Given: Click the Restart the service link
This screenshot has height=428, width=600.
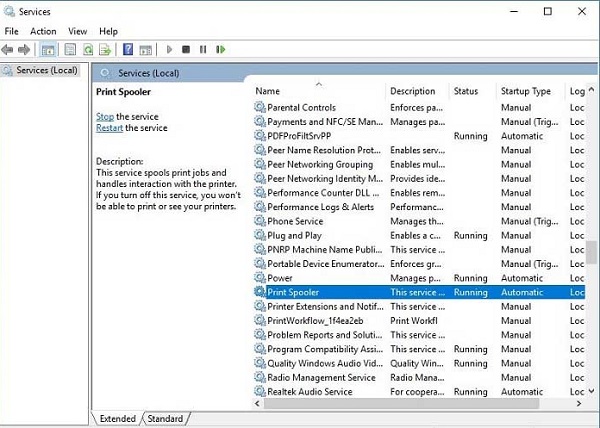Looking at the screenshot, I should point(109,128).
